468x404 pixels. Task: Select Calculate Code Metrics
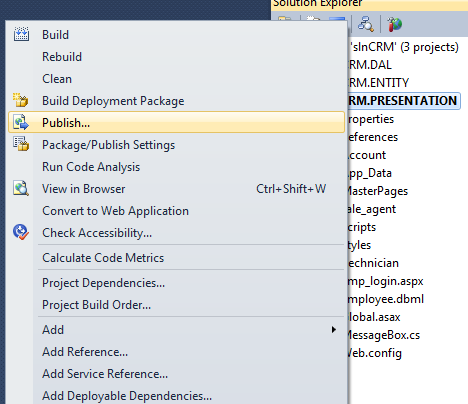[103, 258]
